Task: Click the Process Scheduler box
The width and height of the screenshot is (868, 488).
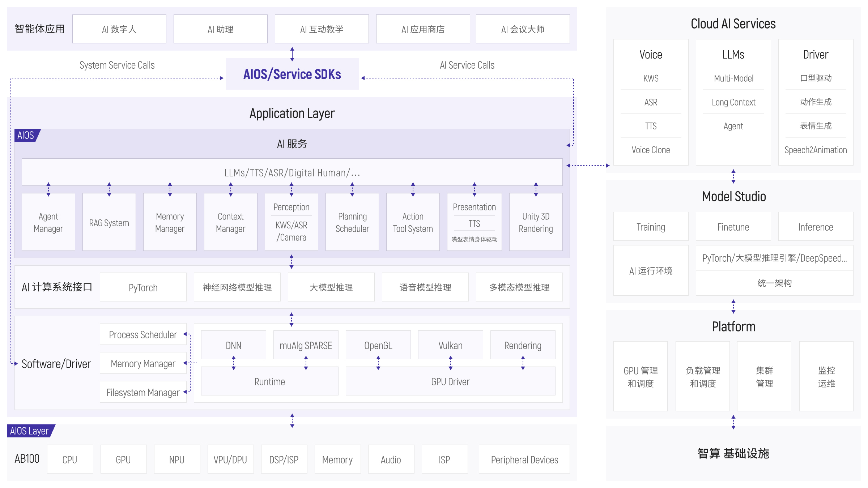Action: pyautogui.click(x=143, y=334)
